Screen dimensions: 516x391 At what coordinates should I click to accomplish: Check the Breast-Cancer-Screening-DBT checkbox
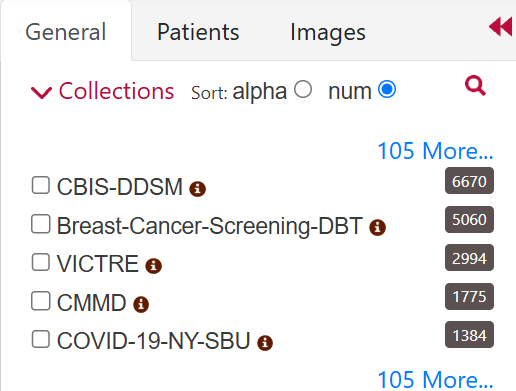pos(41,224)
